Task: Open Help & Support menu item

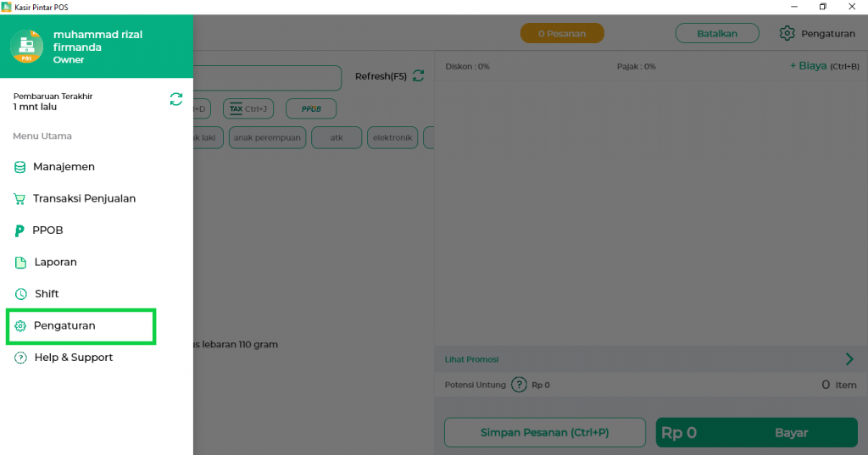Action: tap(73, 358)
